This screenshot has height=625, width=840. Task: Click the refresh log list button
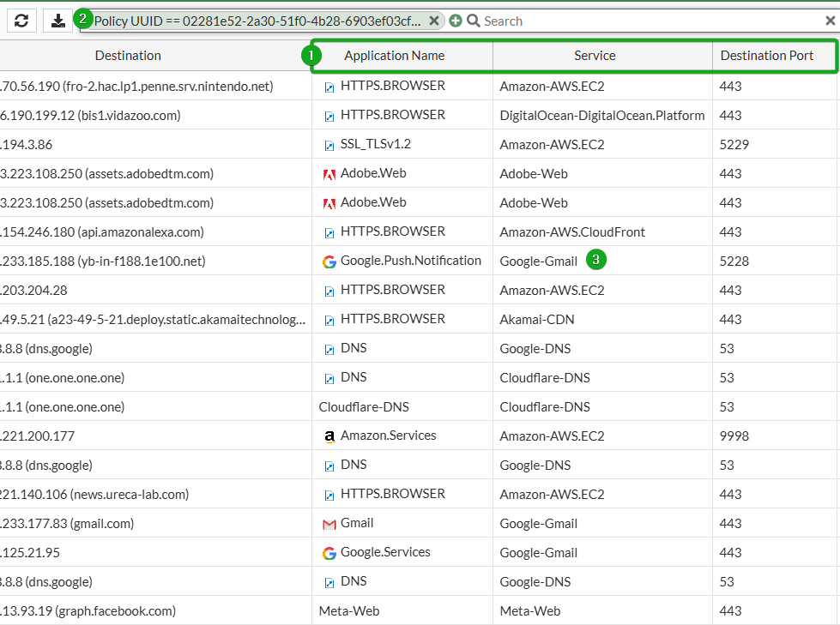point(21,21)
